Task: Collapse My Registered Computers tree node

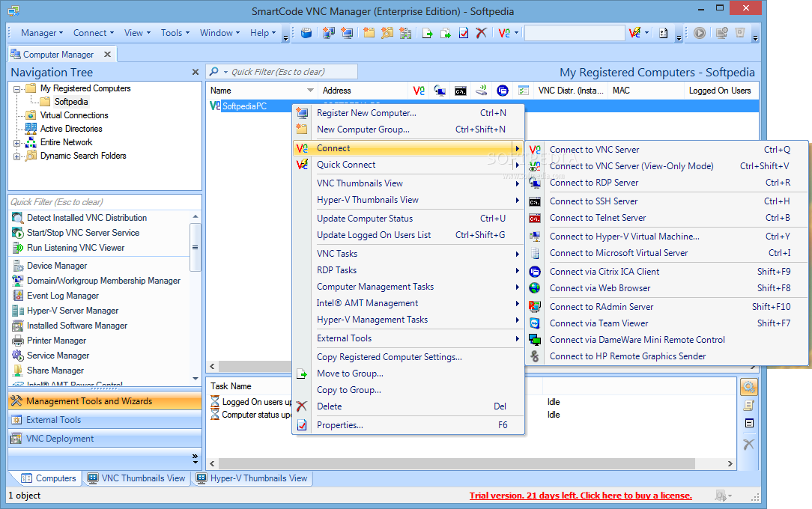Action: click(x=16, y=89)
